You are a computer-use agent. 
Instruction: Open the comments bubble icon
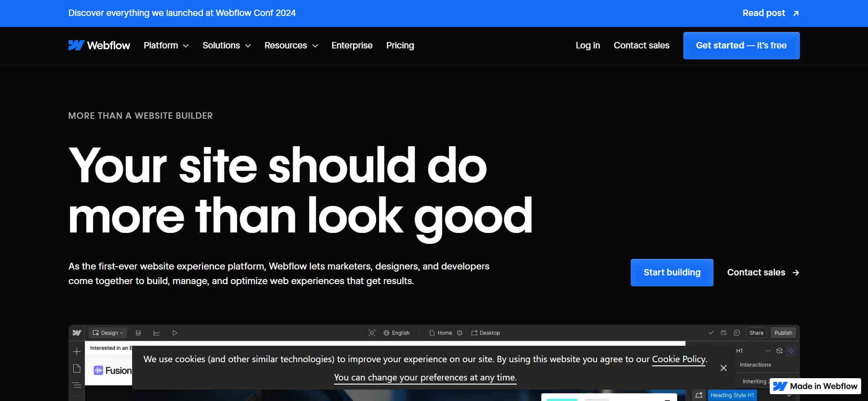click(737, 333)
